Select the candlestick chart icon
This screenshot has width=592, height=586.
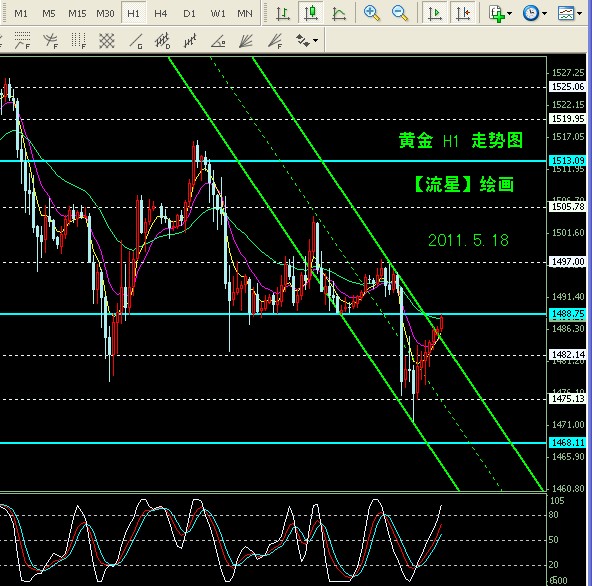click(310, 13)
